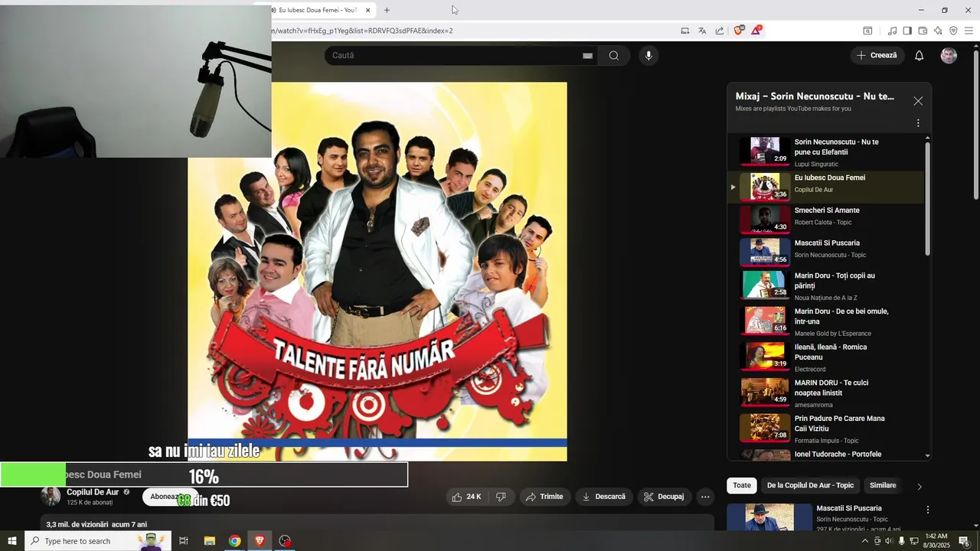
Task: Click Brave Shields lion icon
Action: 739,31
